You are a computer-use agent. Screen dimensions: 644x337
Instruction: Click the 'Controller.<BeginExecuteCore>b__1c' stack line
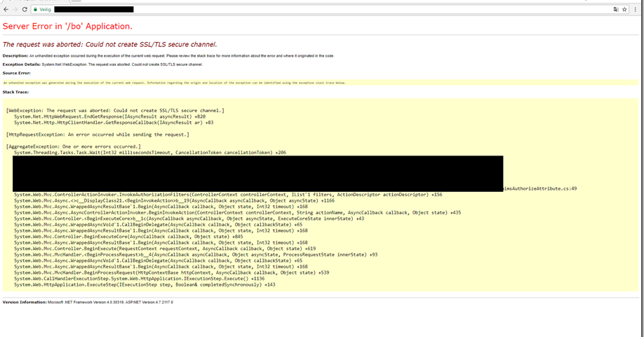(189, 219)
